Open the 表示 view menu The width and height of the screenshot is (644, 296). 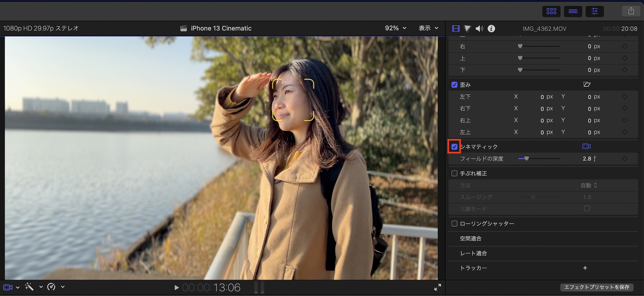point(428,28)
